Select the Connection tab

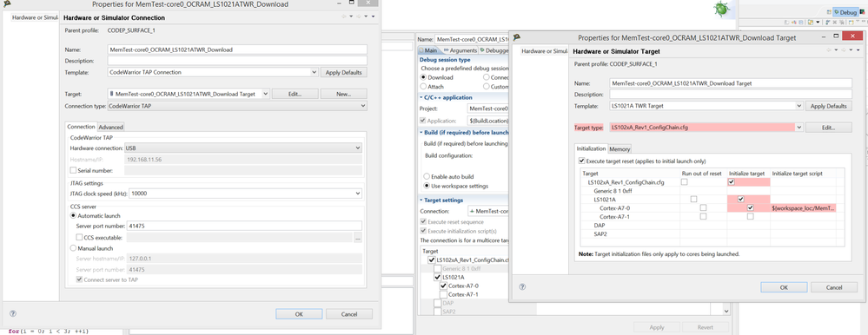pos(82,127)
